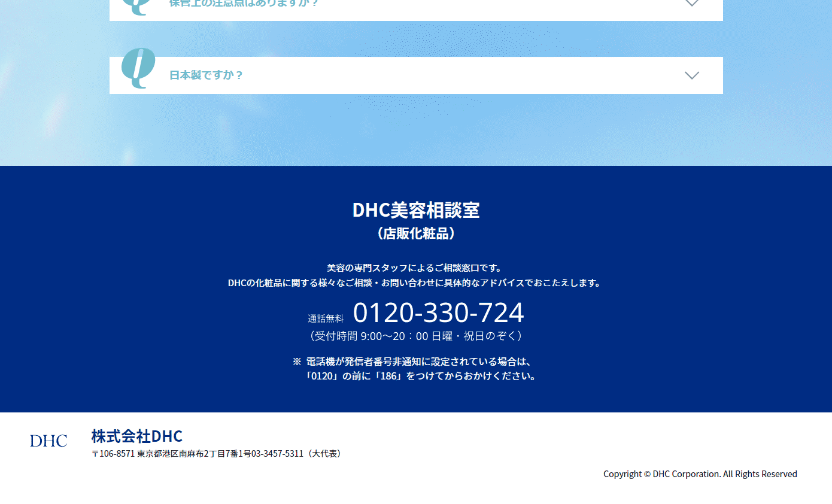Image resolution: width=832 pixels, height=504 pixels.
Task: Click the （店販化粧品） subtitle
Action: pyautogui.click(x=416, y=233)
